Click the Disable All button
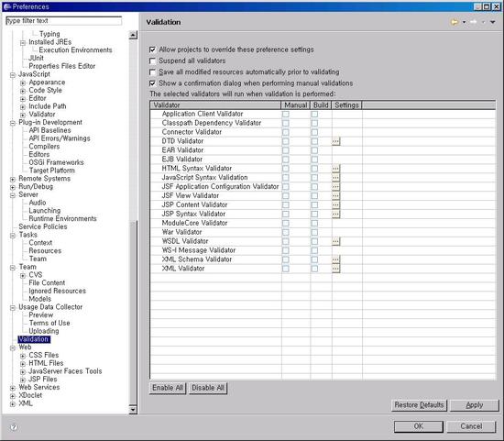 [x=208, y=388]
